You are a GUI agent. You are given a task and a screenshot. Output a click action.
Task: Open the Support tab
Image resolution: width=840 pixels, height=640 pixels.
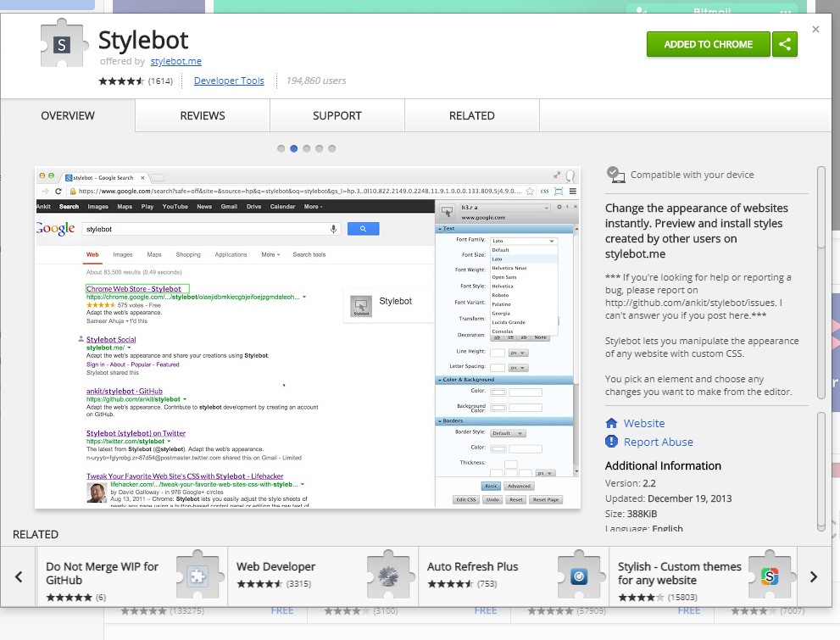pos(336,115)
